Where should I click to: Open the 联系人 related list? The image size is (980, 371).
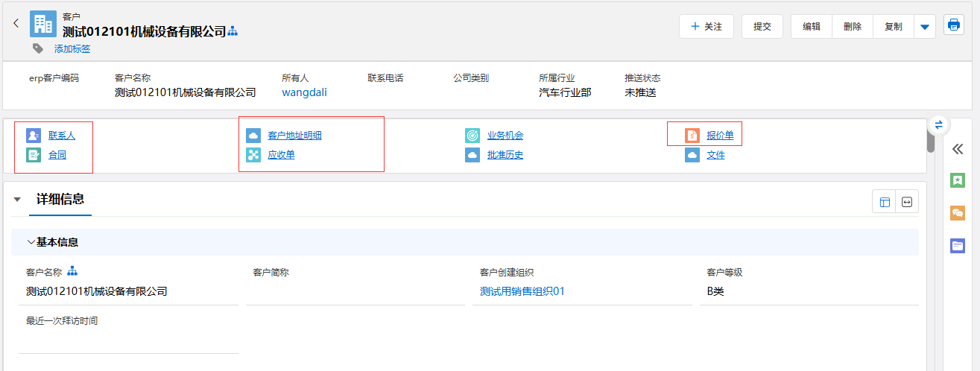pyautogui.click(x=61, y=136)
